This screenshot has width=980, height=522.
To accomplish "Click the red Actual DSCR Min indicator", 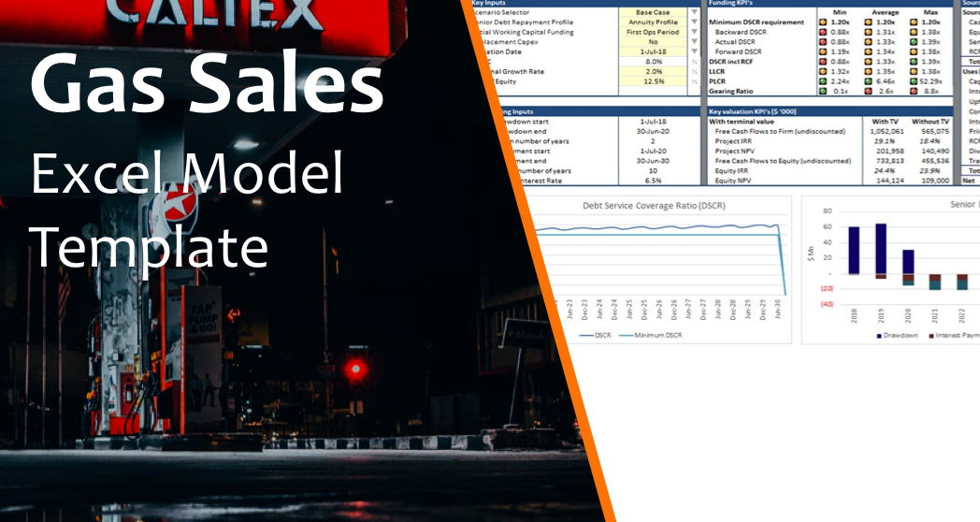I will 823,42.
